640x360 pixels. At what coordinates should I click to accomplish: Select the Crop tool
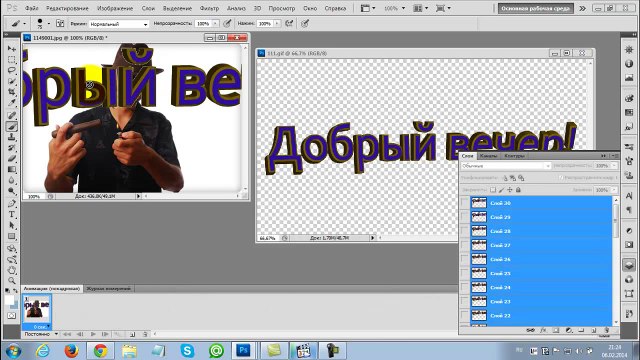[11, 92]
